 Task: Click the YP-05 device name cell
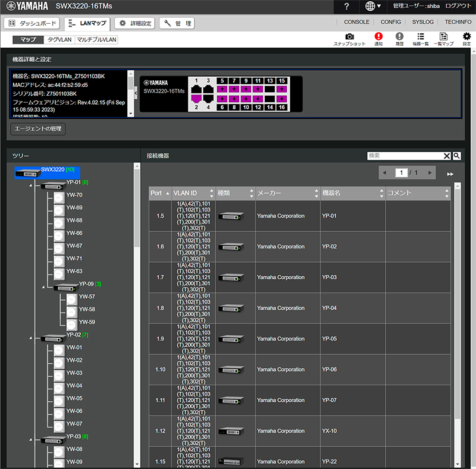pyautogui.click(x=353, y=339)
